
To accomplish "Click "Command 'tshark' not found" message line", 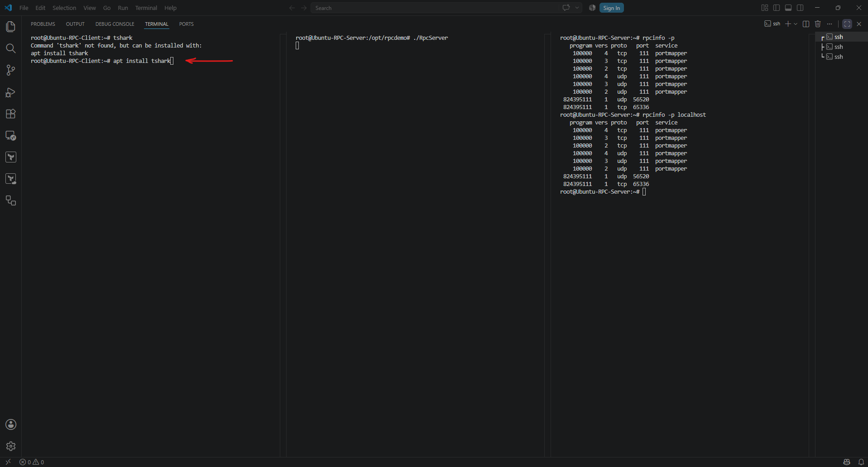I will pos(116,45).
